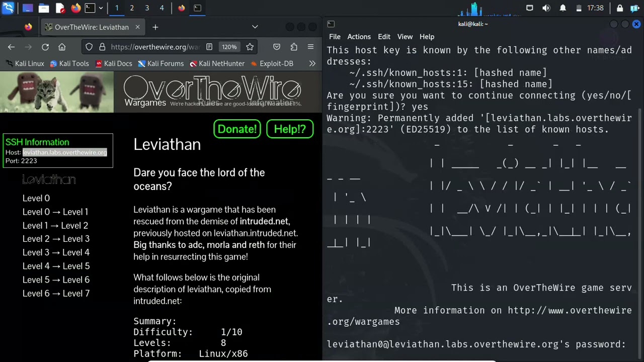Click the tracking protection shield icon
644x362 pixels.
pyautogui.click(x=89, y=47)
